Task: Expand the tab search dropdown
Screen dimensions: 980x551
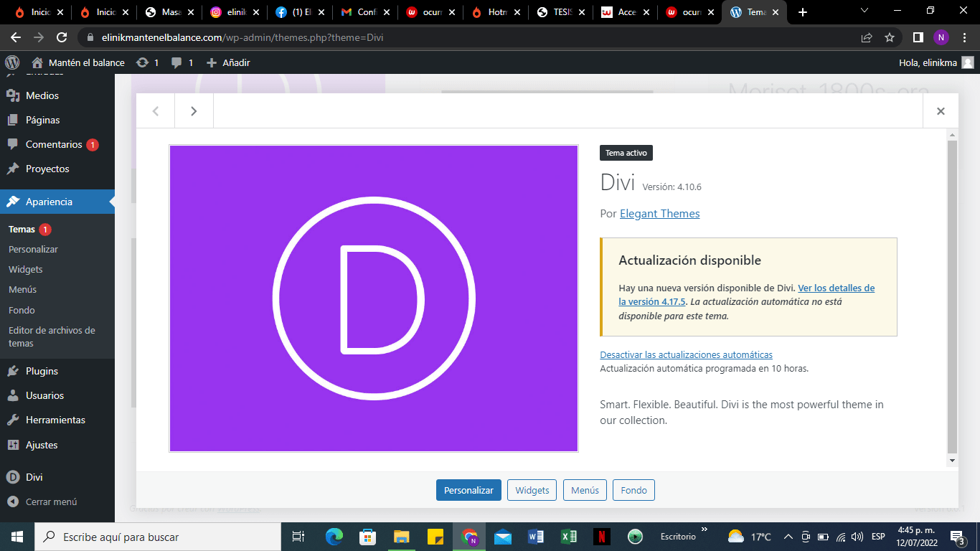Action: (864, 11)
